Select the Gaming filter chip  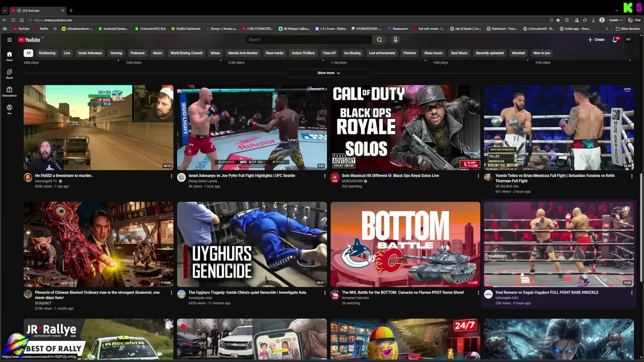(x=116, y=53)
